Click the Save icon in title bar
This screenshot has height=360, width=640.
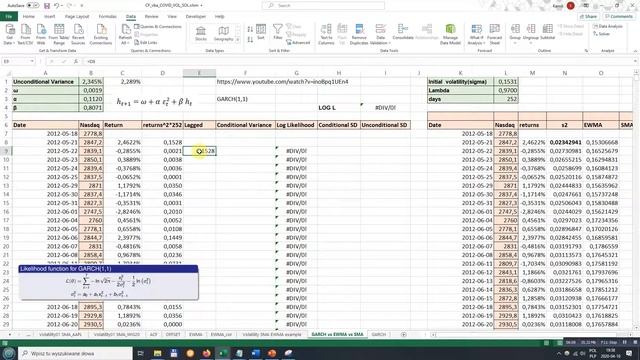[x=47, y=6]
